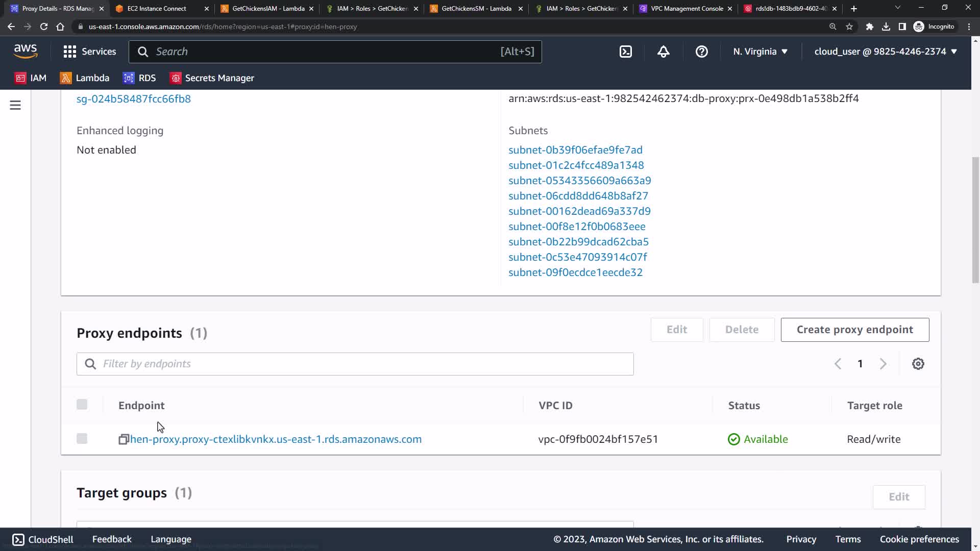Open the Services grid menu
Viewport: 980px width, 551px height.
[89, 52]
